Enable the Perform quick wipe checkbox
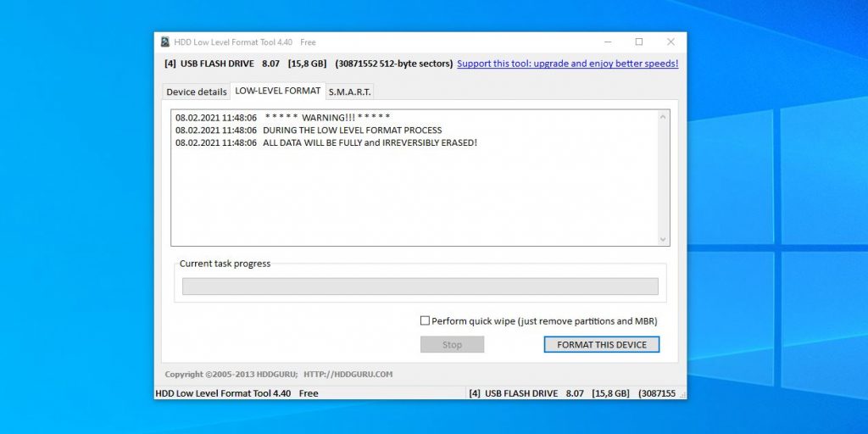The height and width of the screenshot is (434, 868). [x=426, y=321]
